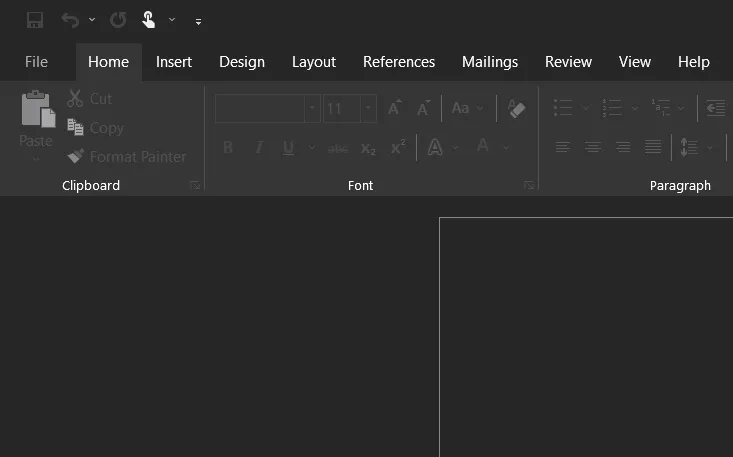Toggle Italic formatting
This screenshot has height=457, width=733.
[259, 148]
